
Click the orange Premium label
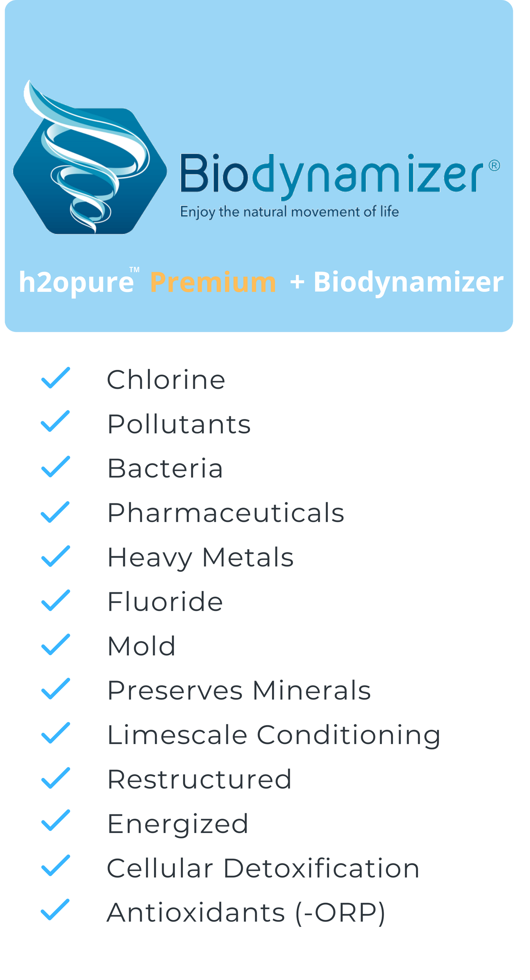click(213, 282)
